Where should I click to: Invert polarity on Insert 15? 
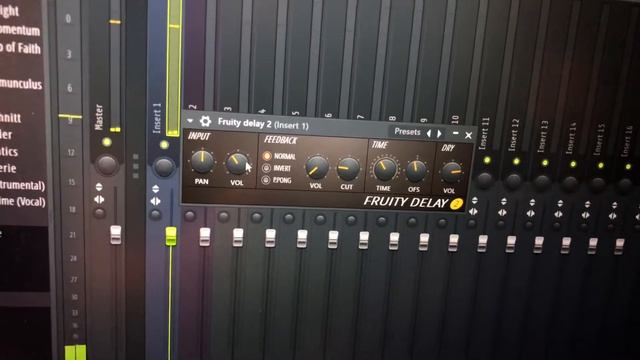[587, 204]
